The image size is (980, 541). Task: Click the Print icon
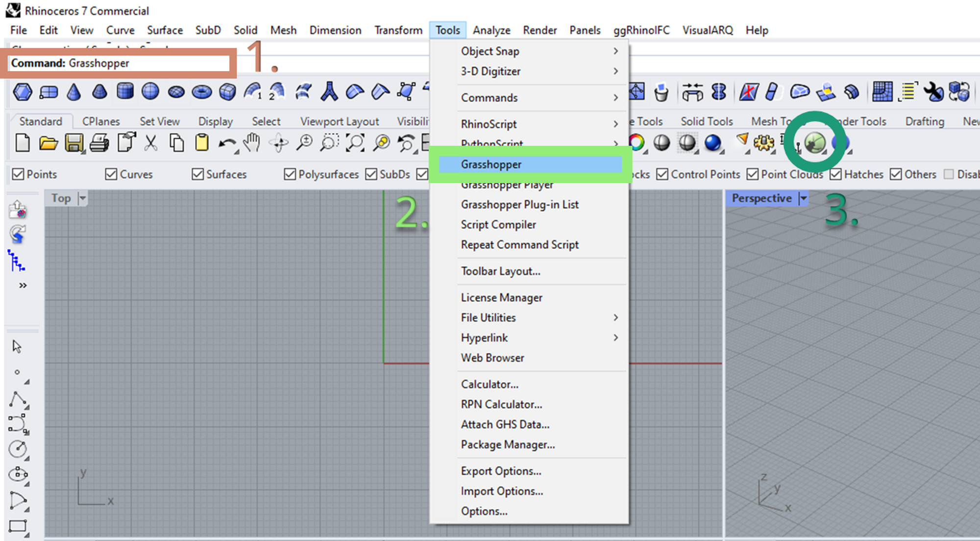coord(99,143)
